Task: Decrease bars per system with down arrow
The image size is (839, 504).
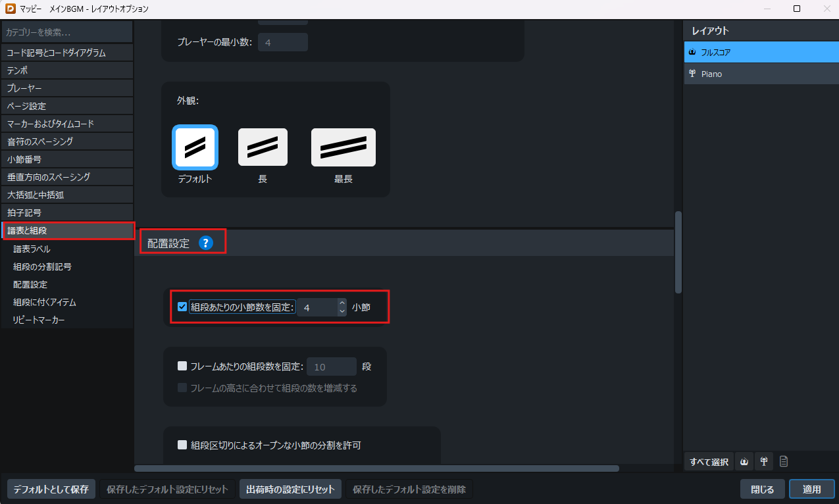Action: click(342, 311)
